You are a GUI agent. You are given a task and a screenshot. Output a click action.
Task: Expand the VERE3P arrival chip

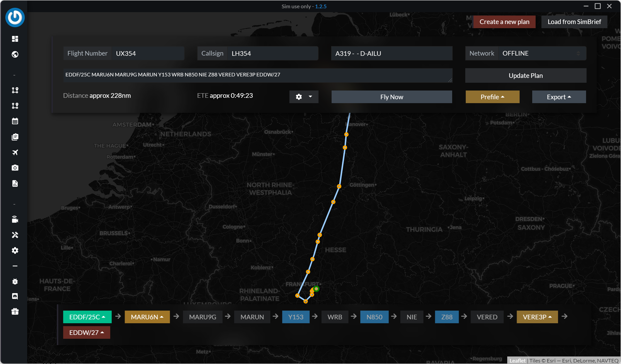tap(537, 317)
